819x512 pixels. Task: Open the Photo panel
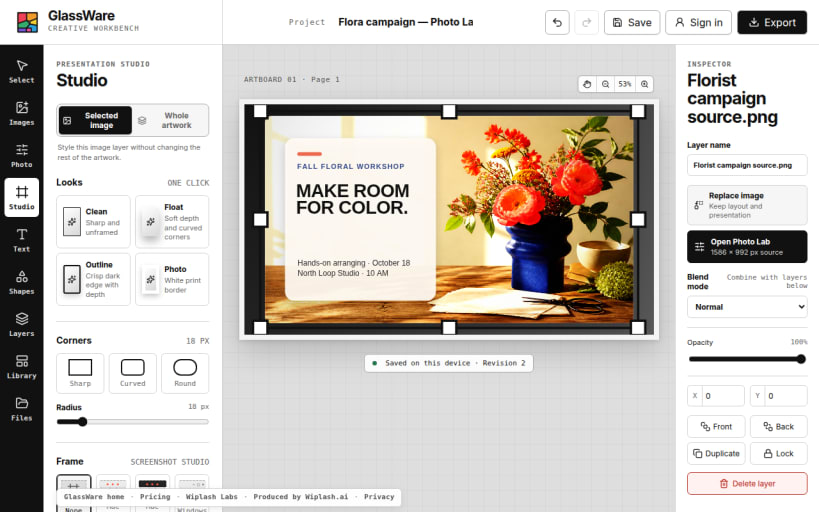coord(21,156)
